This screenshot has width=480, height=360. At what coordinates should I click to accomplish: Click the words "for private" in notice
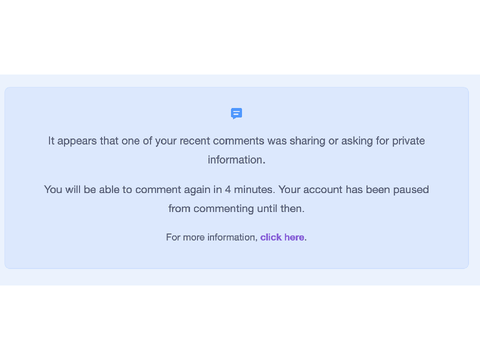(400, 141)
